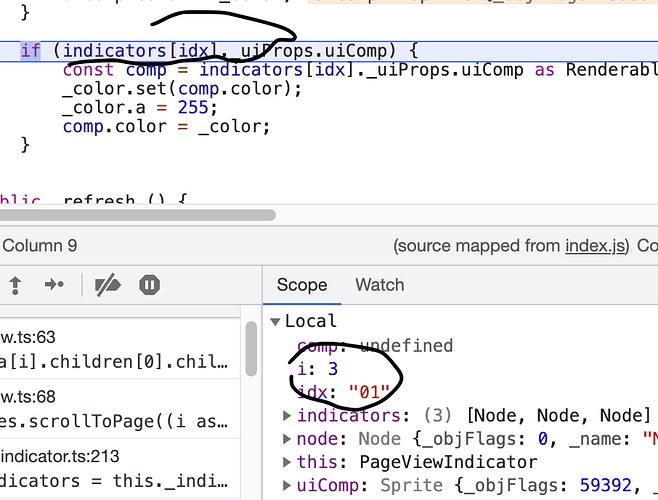Viewport: 658px width, 500px height.
Task: Click the _color.a = 255 line
Action: 140,107
